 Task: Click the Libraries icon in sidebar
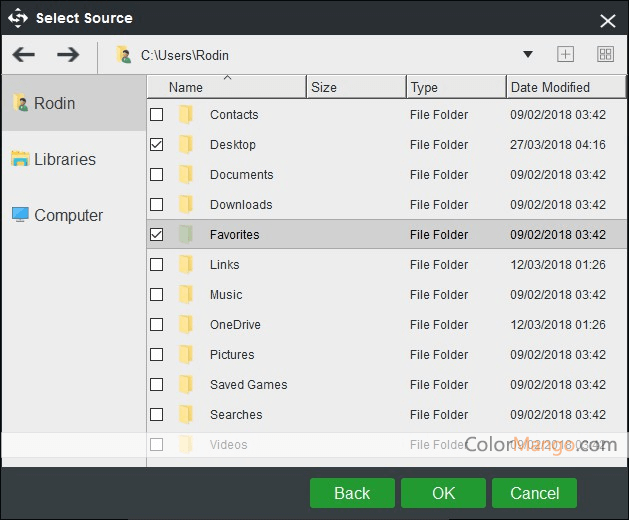[20, 159]
